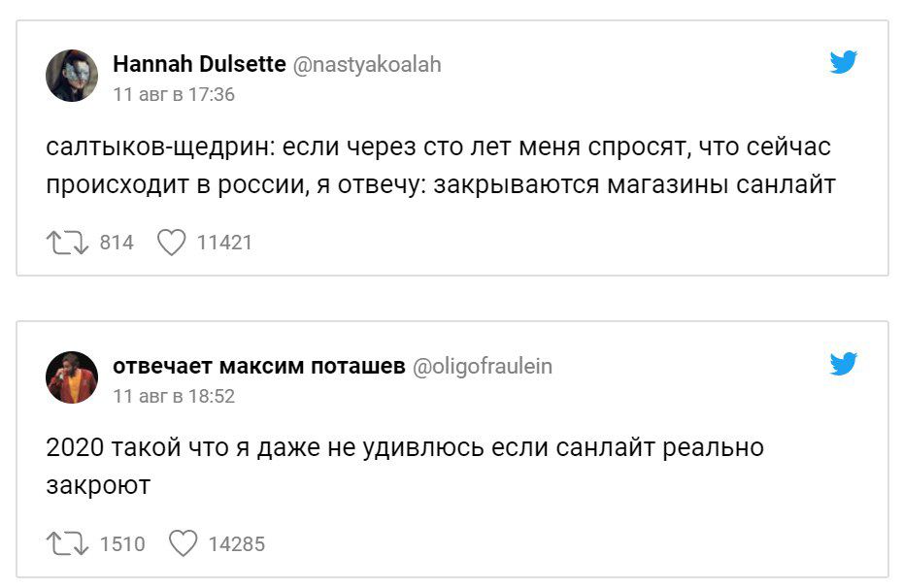Open the @nastyakoalah handle link
903x588 pixels.
coord(367,65)
